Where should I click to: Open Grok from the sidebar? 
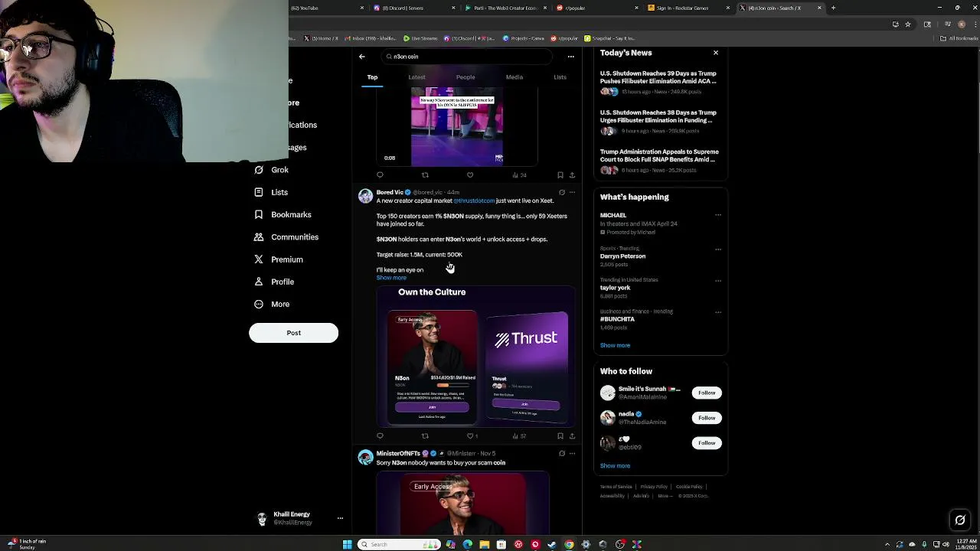tap(272, 170)
